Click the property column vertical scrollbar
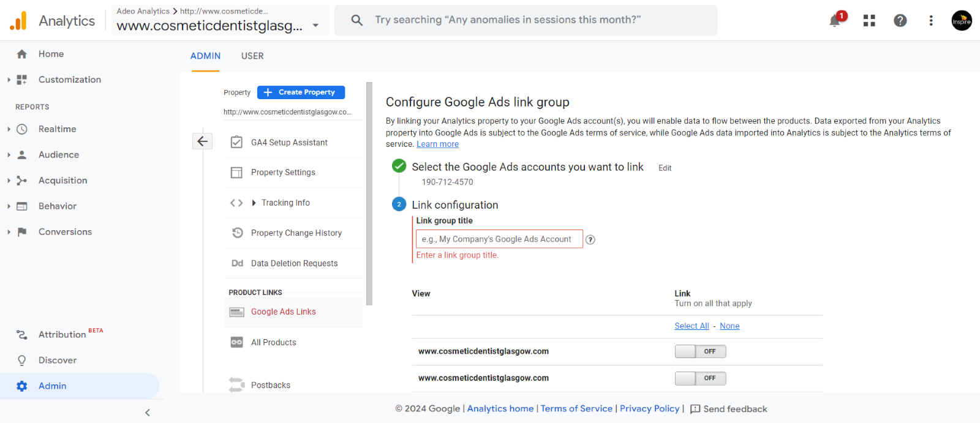The image size is (980, 423). click(369, 193)
